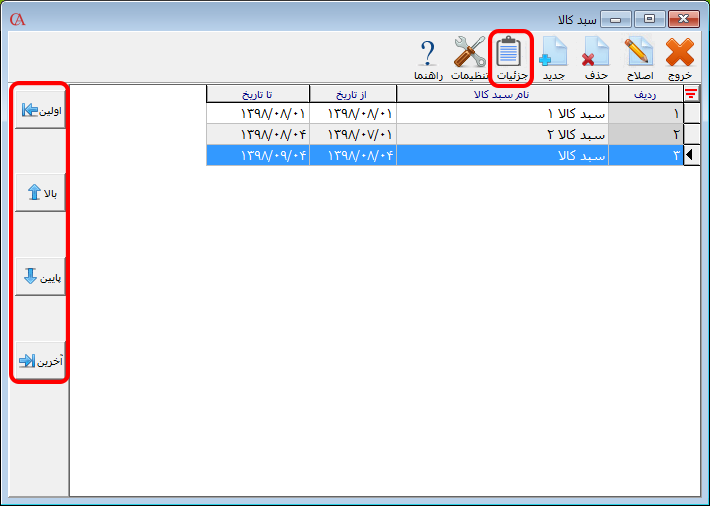710x506 pixels.
Task: Click the Delete (حذف) toolbar icon
Action: 596,58
